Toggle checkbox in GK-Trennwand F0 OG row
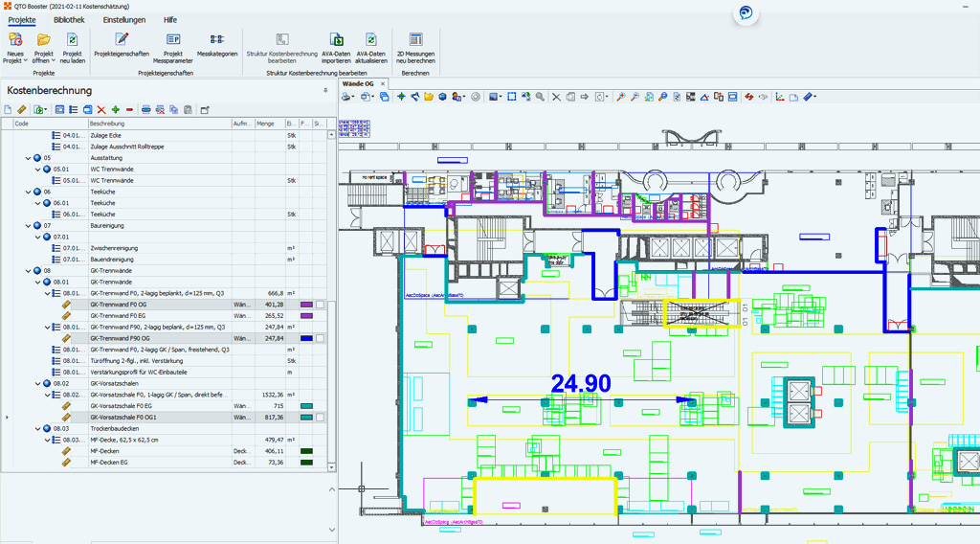 click(x=321, y=305)
